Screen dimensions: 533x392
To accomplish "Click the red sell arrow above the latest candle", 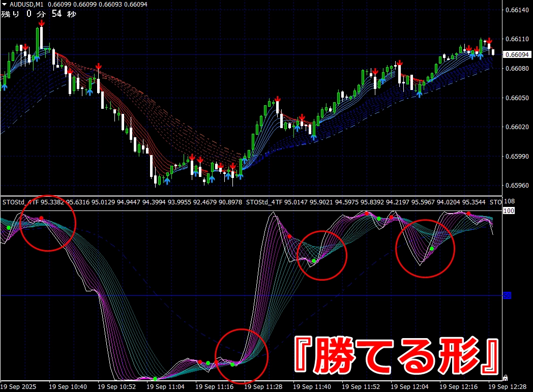I will tap(489, 41).
